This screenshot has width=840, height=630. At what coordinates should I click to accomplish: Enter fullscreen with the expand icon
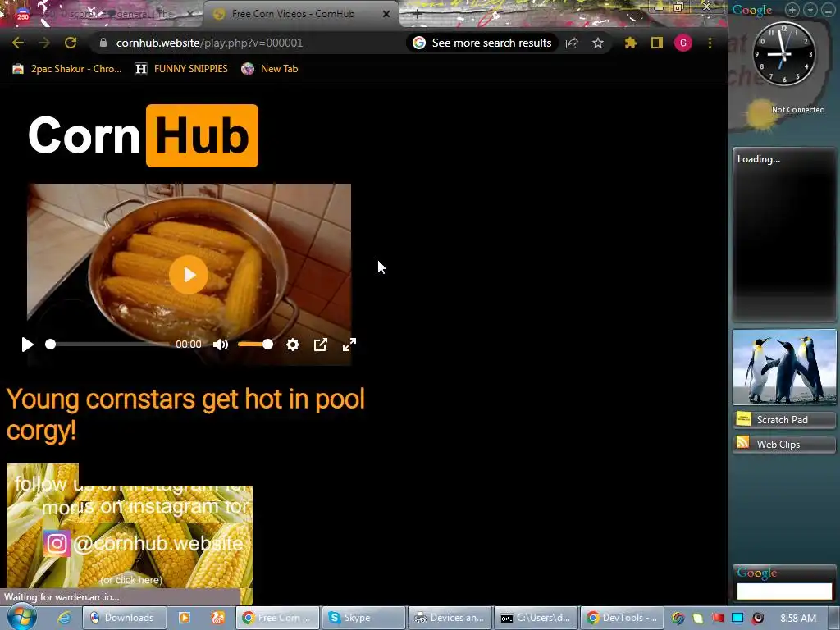click(349, 345)
